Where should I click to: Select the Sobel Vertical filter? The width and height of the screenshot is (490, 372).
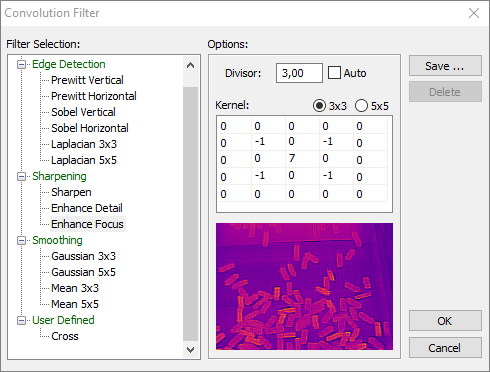tap(83, 112)
